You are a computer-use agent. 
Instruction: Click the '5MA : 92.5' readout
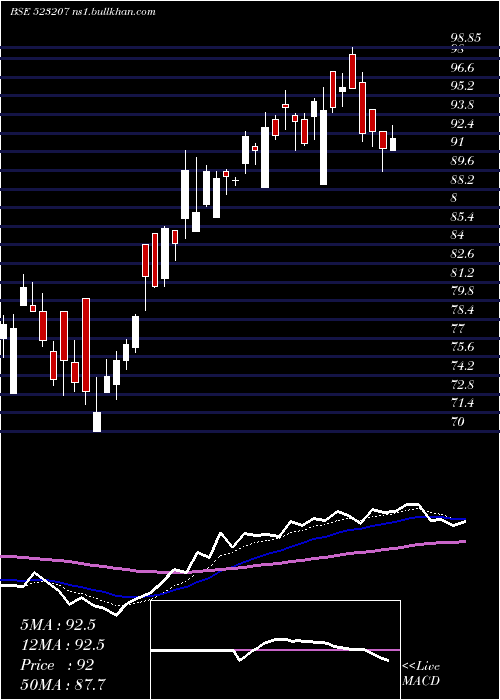58,625
